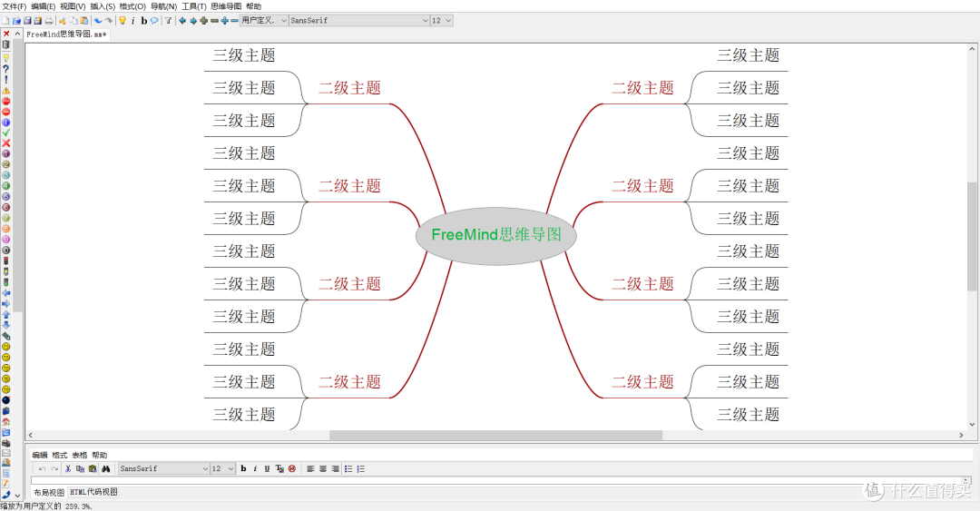Click the print icon in top toolbar
The image size is (980, 511).
[49, 21]
